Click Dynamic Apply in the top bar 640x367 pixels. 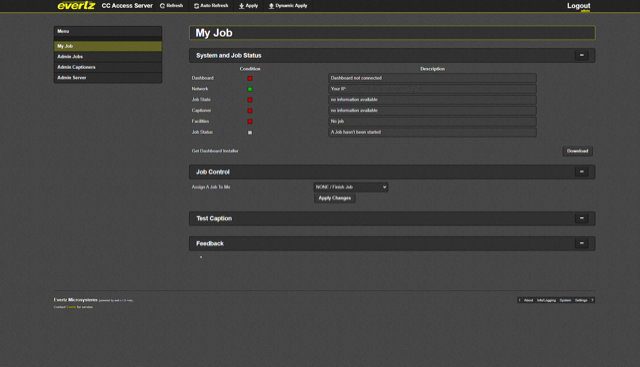click(288, 6)
